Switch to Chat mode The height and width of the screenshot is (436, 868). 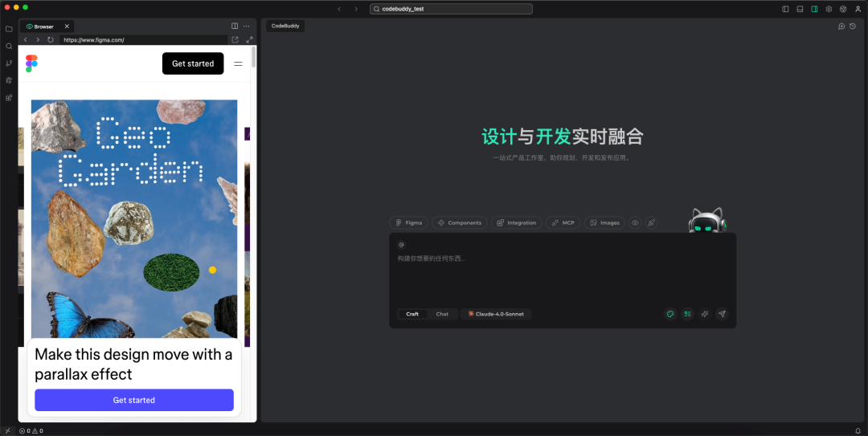pyautogui.click(x=442, y=314)
